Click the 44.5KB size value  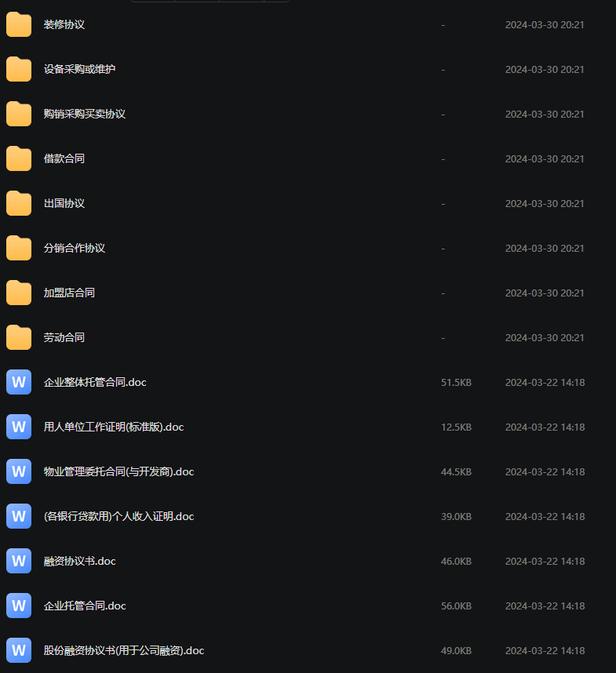457,471
